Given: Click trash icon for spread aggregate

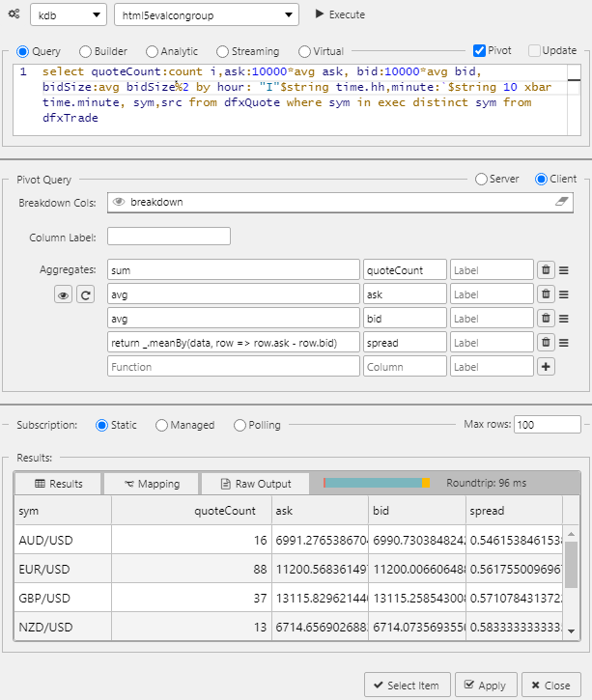Looking at the screenshot, I should click(546, 342).
